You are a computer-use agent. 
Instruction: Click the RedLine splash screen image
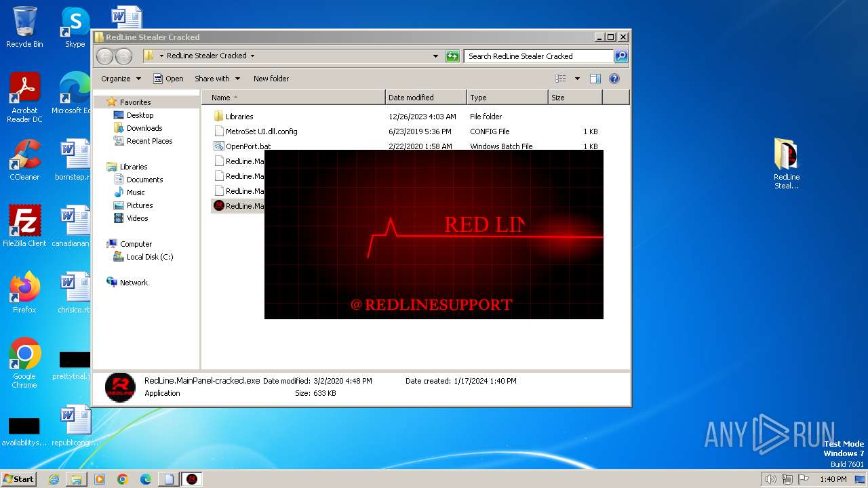434,235
